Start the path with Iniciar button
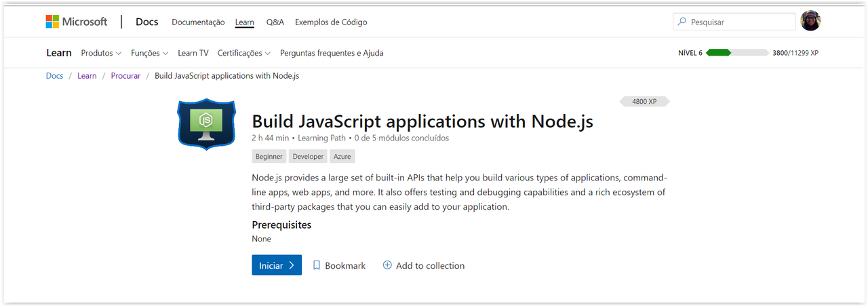The width and height of the screenshot is (868, 306). [277, 265]
